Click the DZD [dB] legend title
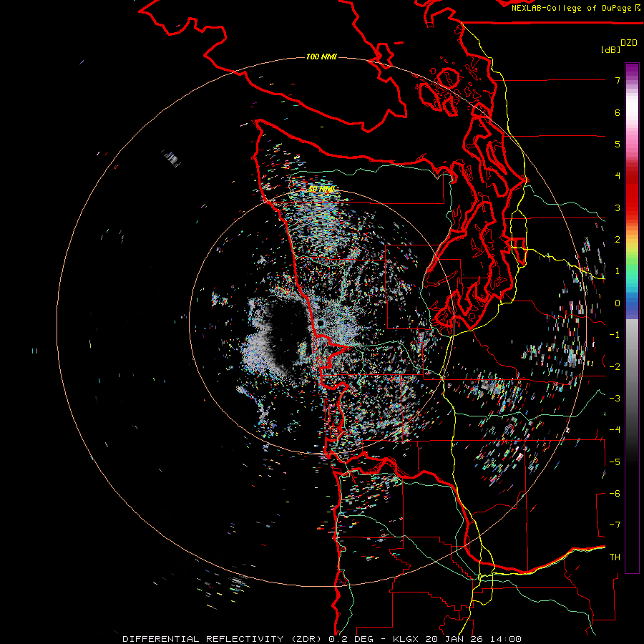Image resolution: width=644 pixels, height=644 pixels. [x=620, y=46]
